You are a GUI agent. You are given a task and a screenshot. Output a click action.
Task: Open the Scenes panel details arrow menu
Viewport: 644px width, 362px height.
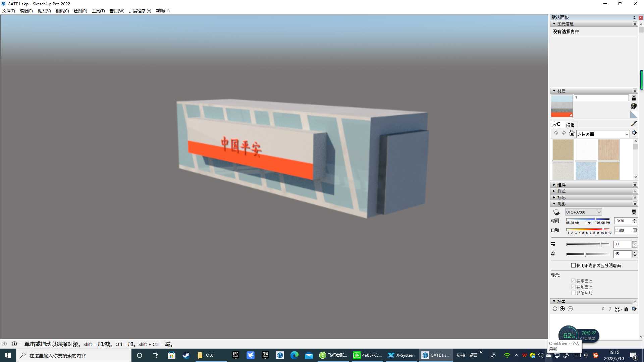click(x=634, y=309)
